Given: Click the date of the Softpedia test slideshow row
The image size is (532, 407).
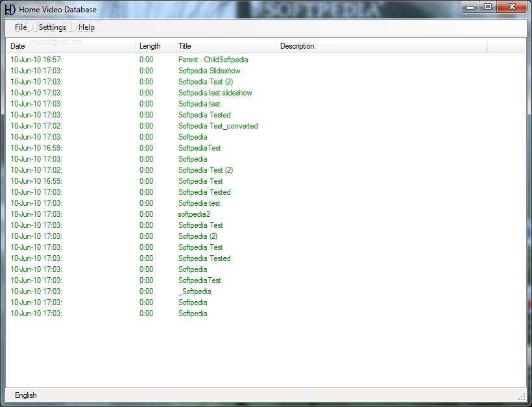Looking at the screenshot, I should 36,93.
